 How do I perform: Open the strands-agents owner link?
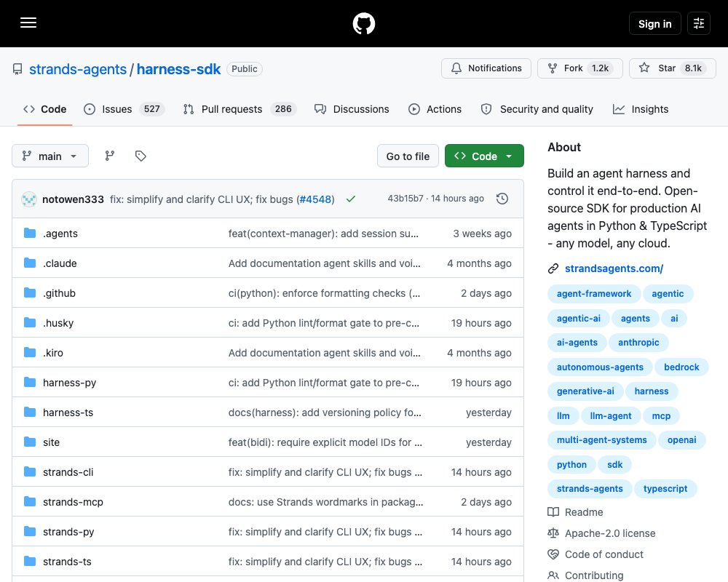tap(78, 69)
